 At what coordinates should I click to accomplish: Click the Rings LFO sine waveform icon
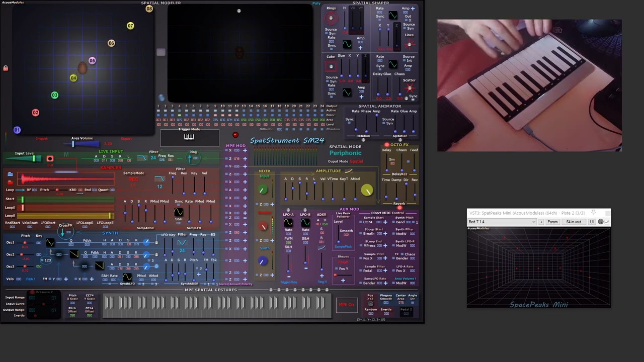347,45
